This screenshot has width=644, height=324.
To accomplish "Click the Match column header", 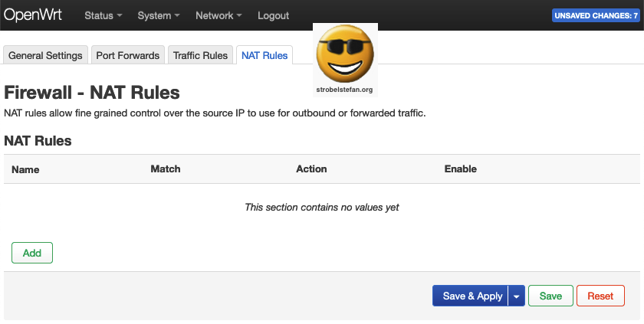I will pyautogui.click(x=165, y=169).
